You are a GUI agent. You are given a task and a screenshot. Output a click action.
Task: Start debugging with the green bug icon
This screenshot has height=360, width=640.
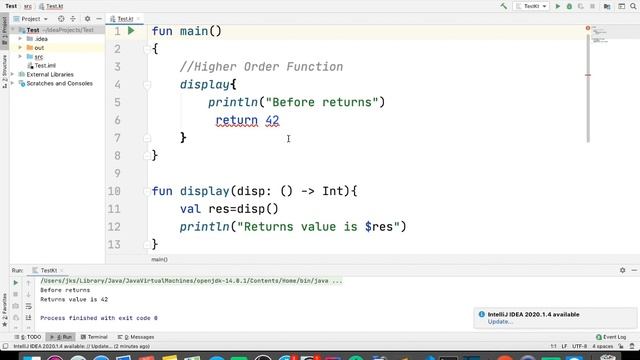pos(569,6)
